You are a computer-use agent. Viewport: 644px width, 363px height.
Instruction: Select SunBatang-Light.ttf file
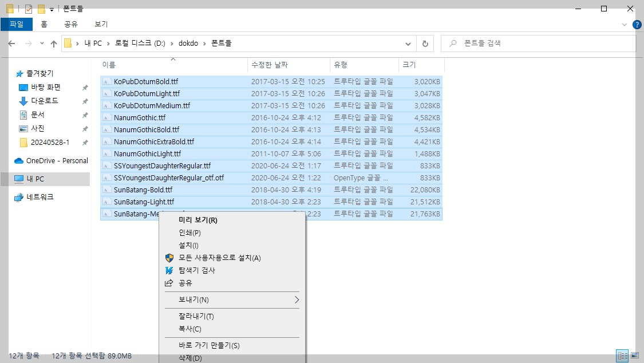(271, 202)
